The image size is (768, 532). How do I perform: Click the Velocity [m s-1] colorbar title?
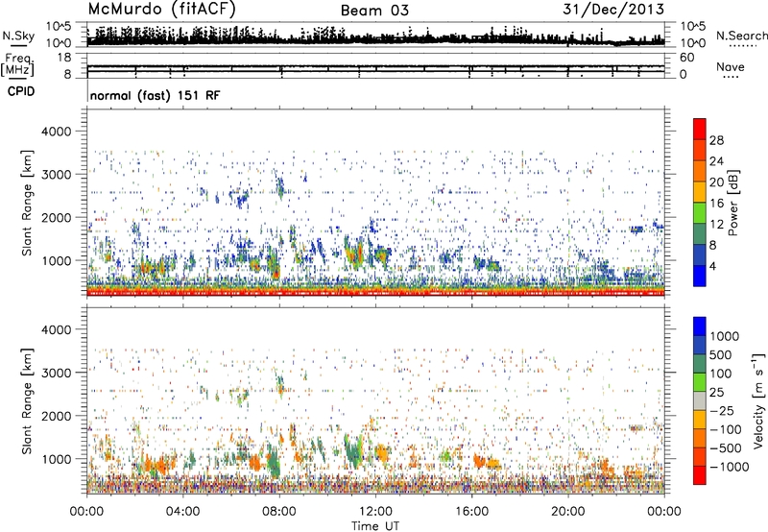coord(758,400)
